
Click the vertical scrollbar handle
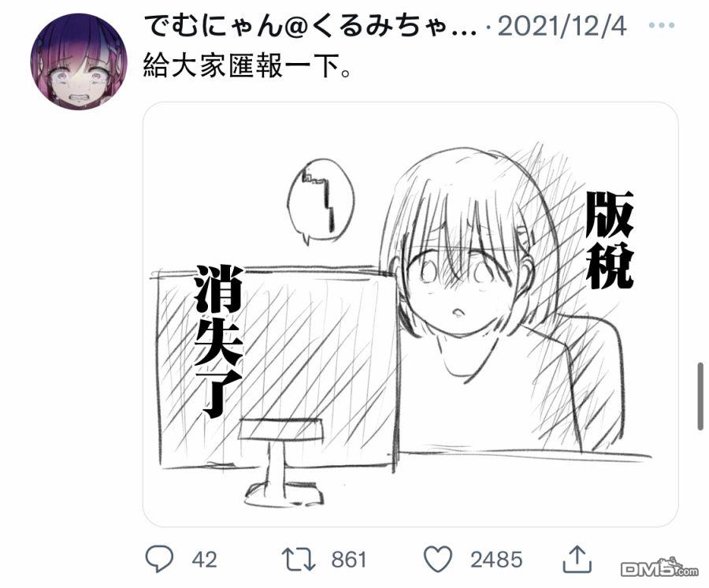(700, 396)
